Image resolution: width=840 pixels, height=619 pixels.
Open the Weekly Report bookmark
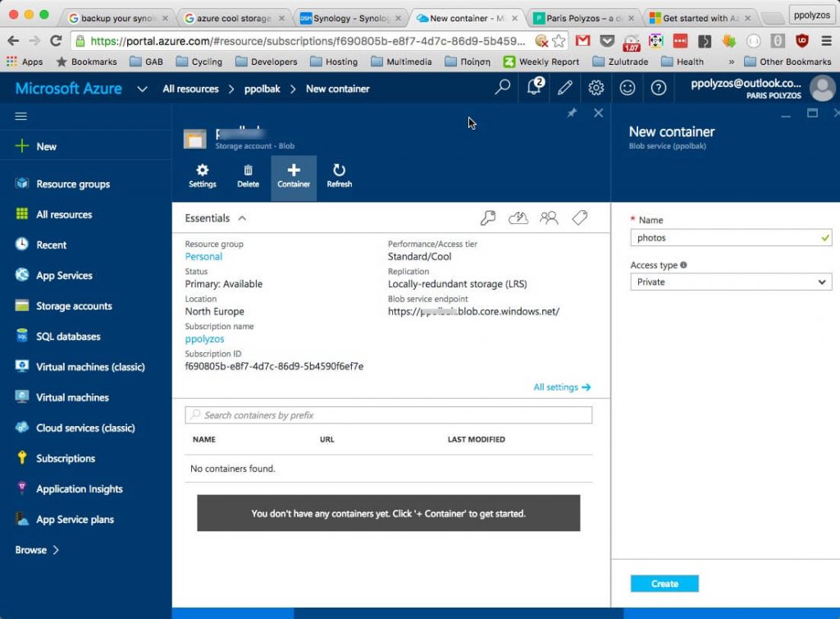coord(541,62)
